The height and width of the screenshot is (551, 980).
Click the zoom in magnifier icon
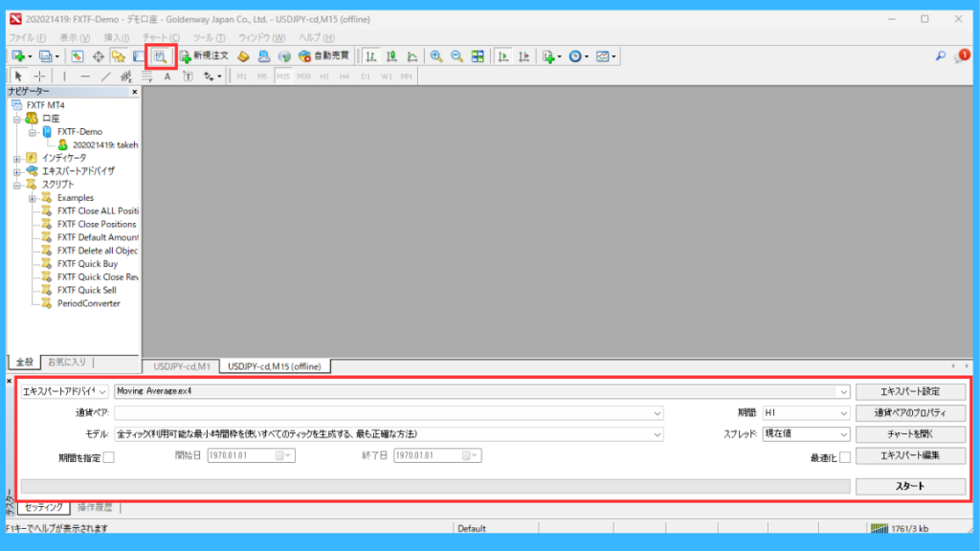click(x=436, y=56)
